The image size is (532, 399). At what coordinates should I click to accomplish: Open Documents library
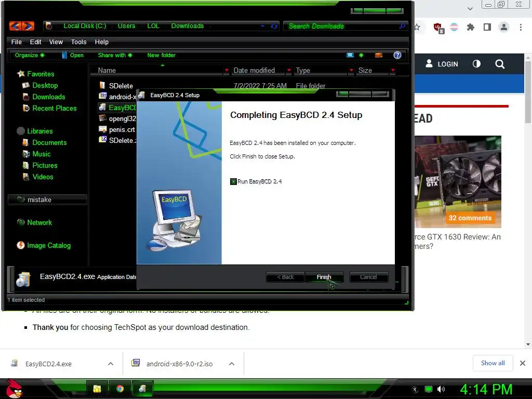[x=49, y=142]
